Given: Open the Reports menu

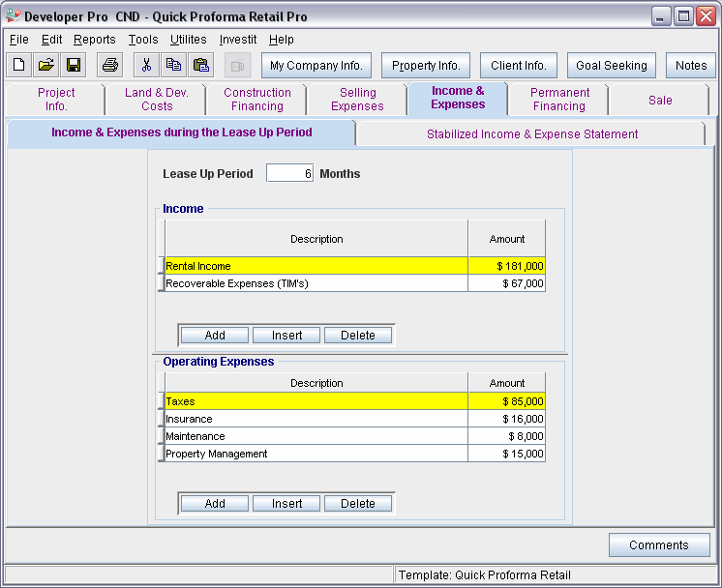Looking at the screenshot, I should point(95,40).
